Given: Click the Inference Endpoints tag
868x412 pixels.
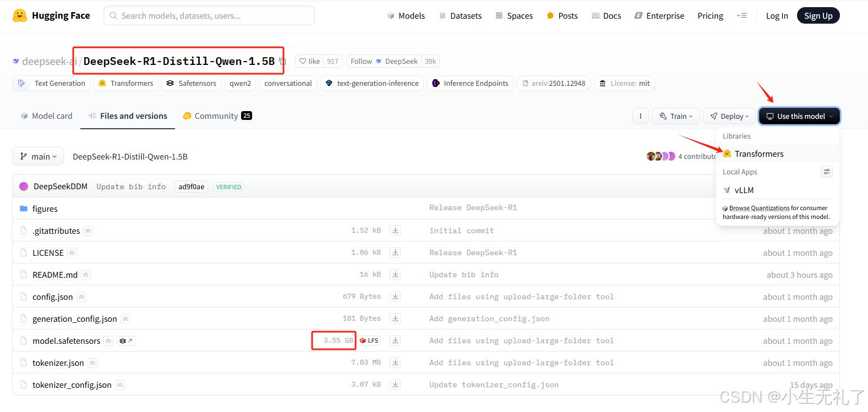Looking at the screenshot, I should 471,83.
